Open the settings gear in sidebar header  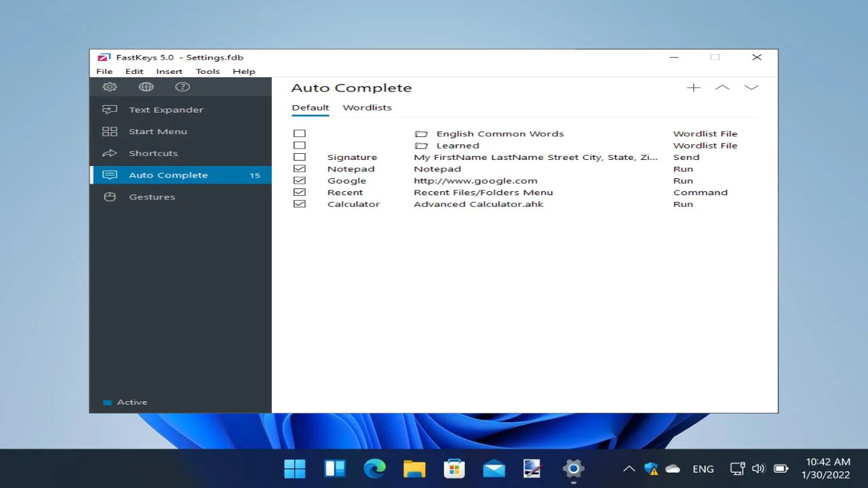[110, 87]
